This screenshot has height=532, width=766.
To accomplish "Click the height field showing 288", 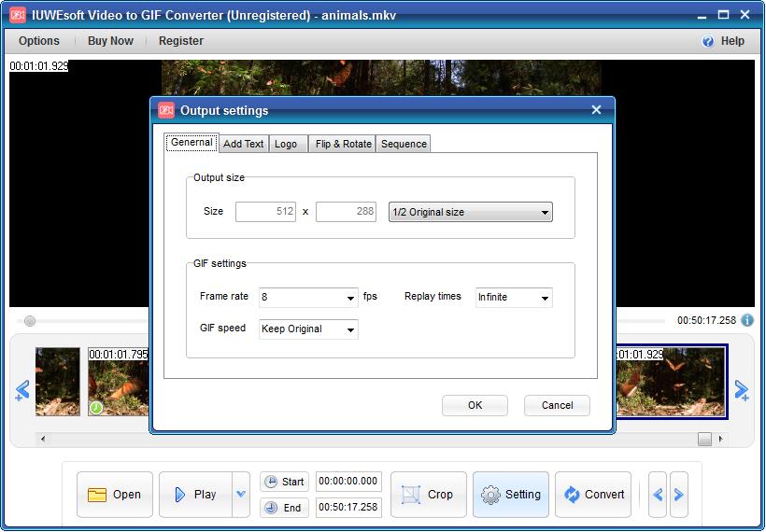I will pos(346,212).
